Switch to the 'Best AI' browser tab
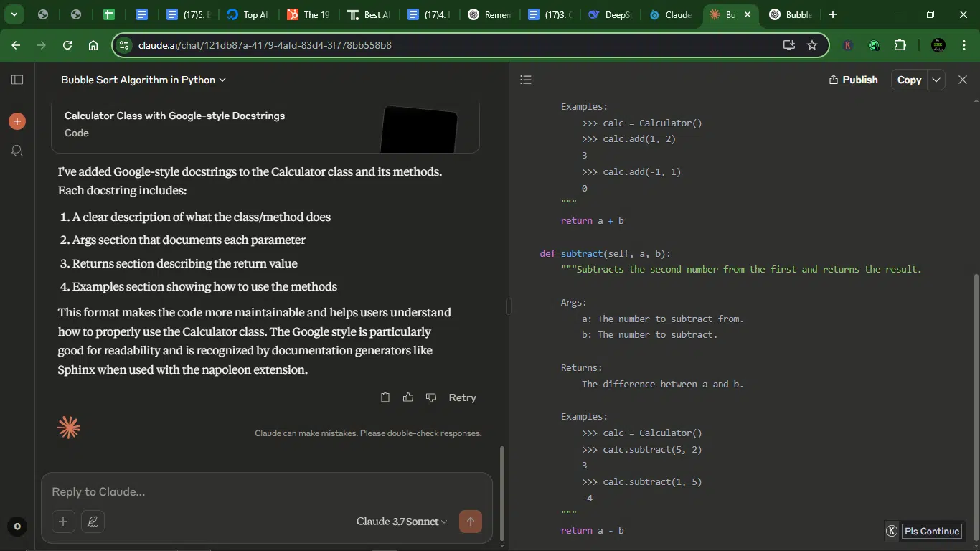This screenshot has width=980, height=551. [x=369, y=14]
